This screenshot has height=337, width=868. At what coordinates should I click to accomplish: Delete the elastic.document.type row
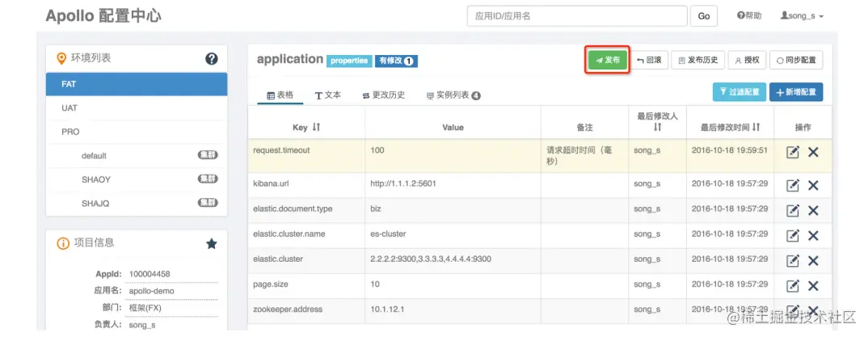pyautogui.click(x=813, y=210)
